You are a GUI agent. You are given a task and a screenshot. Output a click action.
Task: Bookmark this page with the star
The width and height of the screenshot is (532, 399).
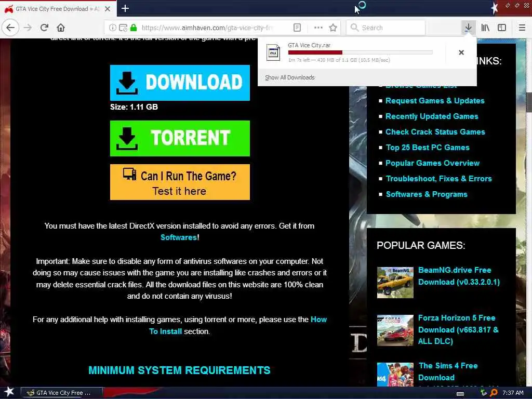(x=333, y=28)
